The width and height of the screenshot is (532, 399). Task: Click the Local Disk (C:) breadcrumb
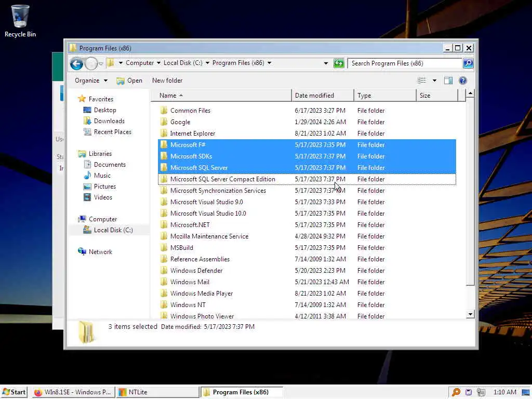pos(183,63)
